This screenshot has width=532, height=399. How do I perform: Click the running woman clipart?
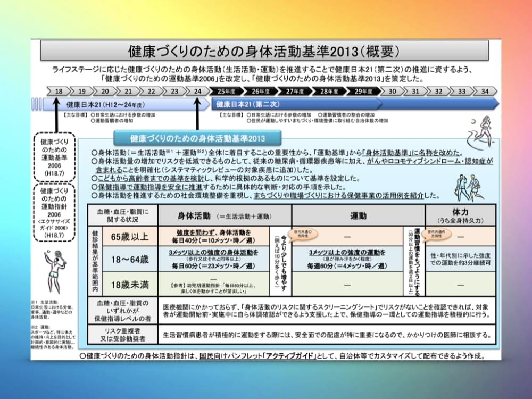point(479,132)
